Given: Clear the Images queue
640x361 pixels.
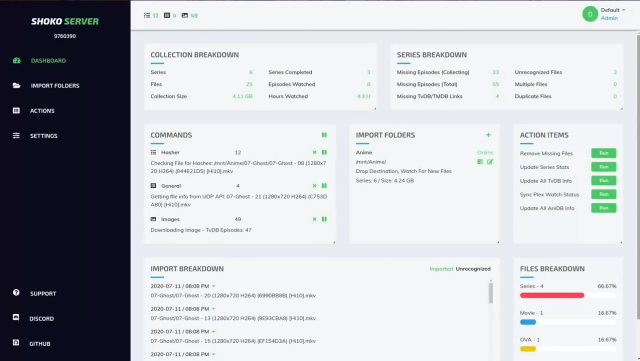Looking at the screenshot, I should point(314,219).
